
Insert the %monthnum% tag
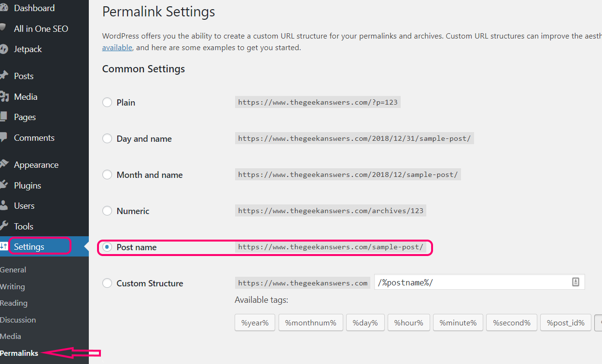311,323
